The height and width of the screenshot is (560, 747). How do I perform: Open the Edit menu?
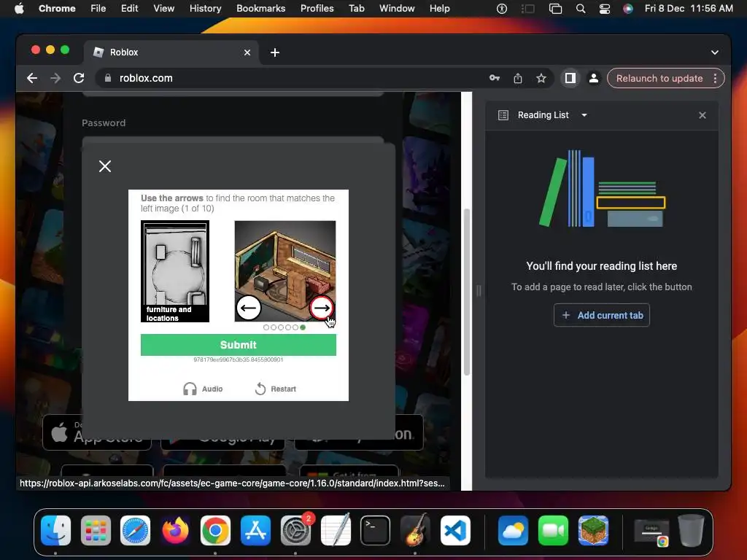(129, 9)
